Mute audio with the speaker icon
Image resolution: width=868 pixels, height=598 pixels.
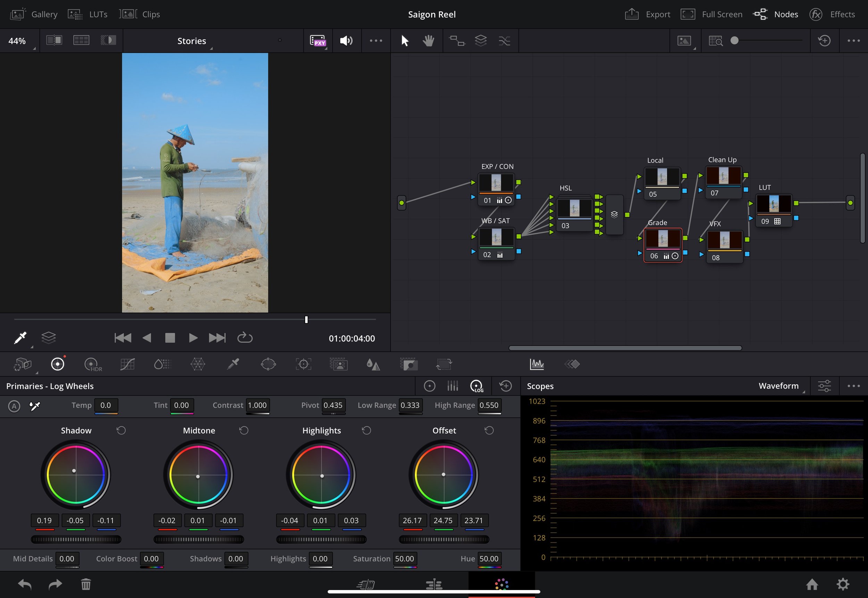tap(346, 41)
